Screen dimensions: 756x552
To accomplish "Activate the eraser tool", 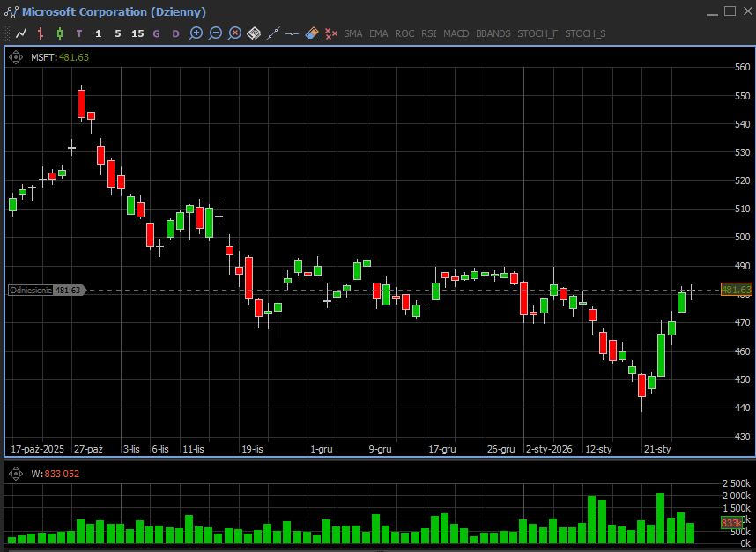I will point(312,33).
